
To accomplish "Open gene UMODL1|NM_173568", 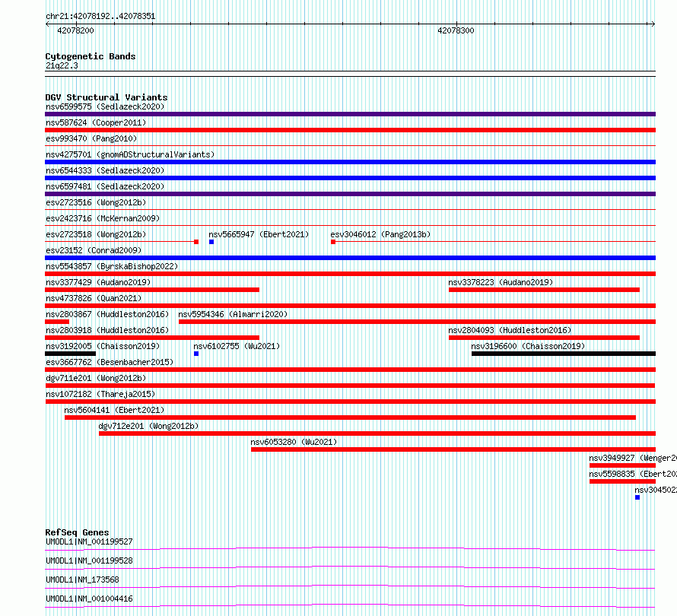I will tap(82, 579).
